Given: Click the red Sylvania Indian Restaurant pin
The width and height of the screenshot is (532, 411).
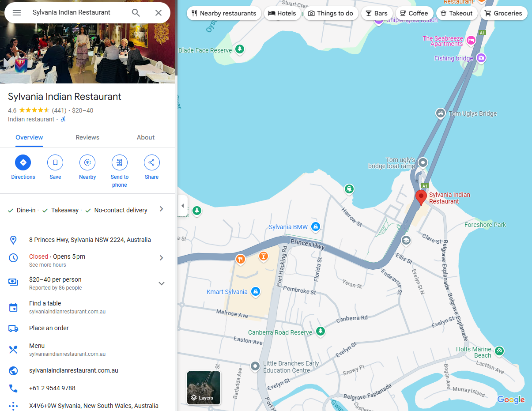Looking at the screenshot, I should pyautogui.click(x=421, y=197).
